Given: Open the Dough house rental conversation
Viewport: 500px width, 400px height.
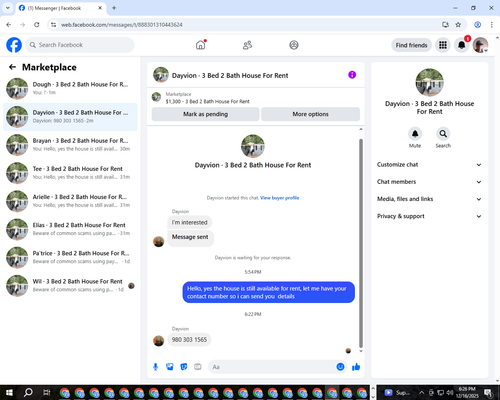Looking at the screenshot, I should click(x=70, y=89).
